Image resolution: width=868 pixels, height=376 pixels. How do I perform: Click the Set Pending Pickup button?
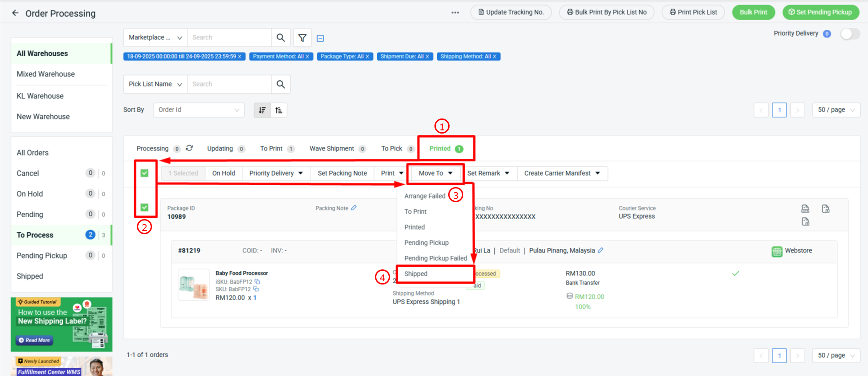pos(820,12)
